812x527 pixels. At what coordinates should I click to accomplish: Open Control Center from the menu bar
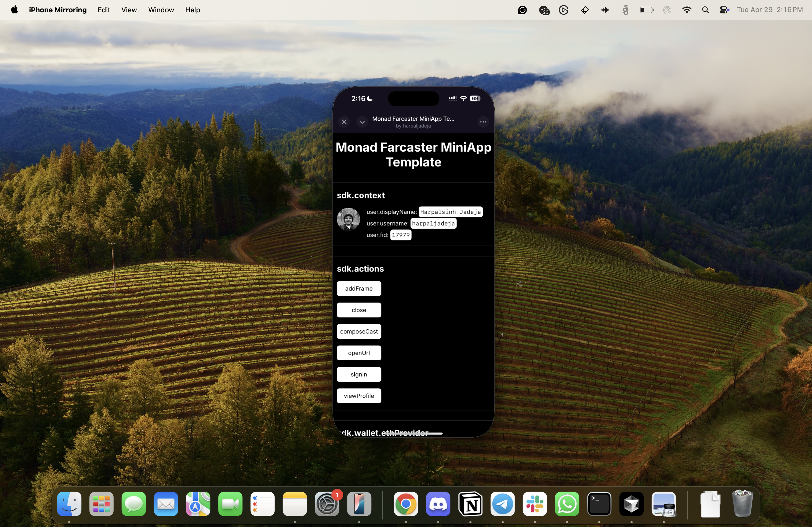coord(724,10)
